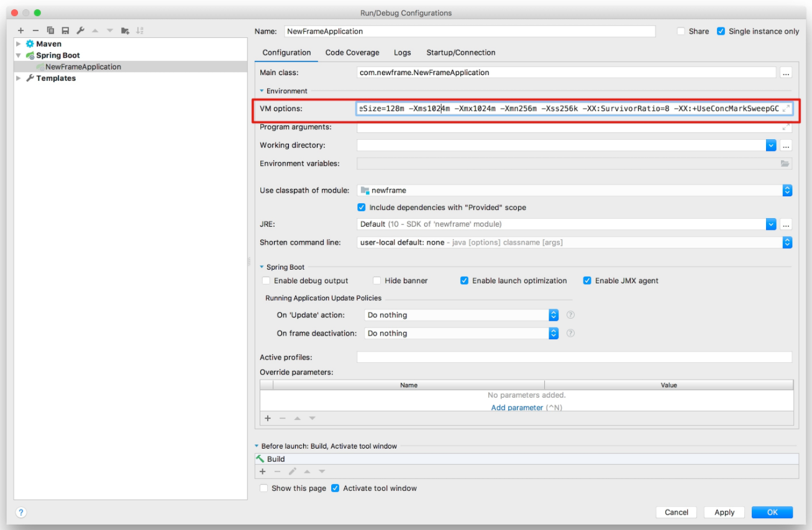Add an override parameter with plus icon
Screen dimensions: 812x530
point(268,418)
